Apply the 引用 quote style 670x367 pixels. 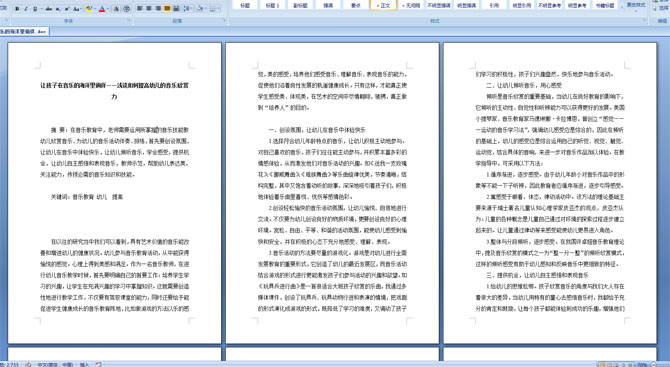[x=494, y=5]
